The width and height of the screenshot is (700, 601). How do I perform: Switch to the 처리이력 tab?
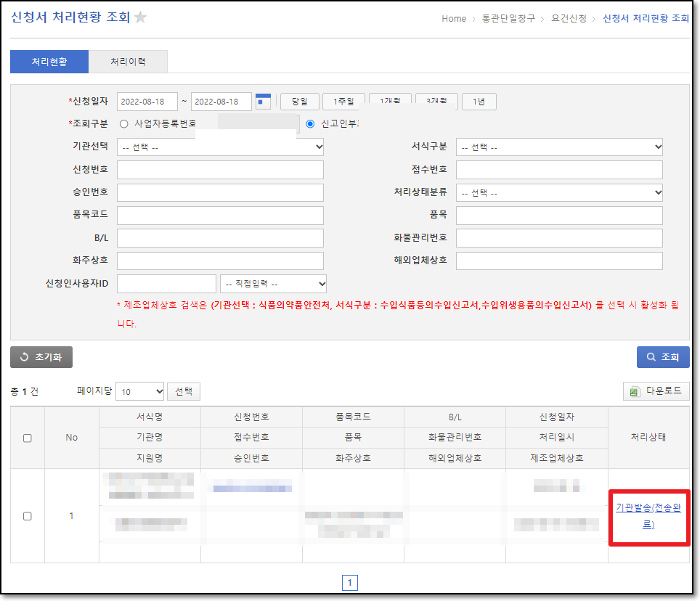[128, 62]
